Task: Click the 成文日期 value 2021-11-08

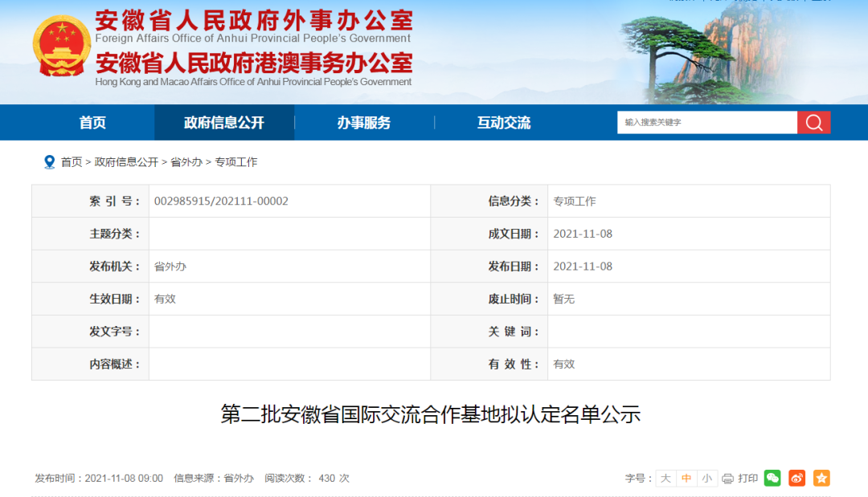Action: pos(583,234)
